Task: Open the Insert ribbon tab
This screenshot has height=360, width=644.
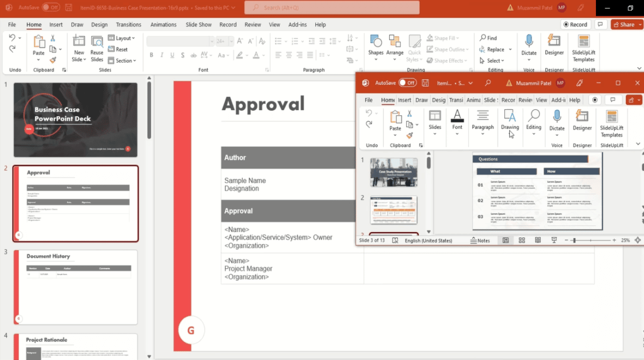Action: pos(57,25)
